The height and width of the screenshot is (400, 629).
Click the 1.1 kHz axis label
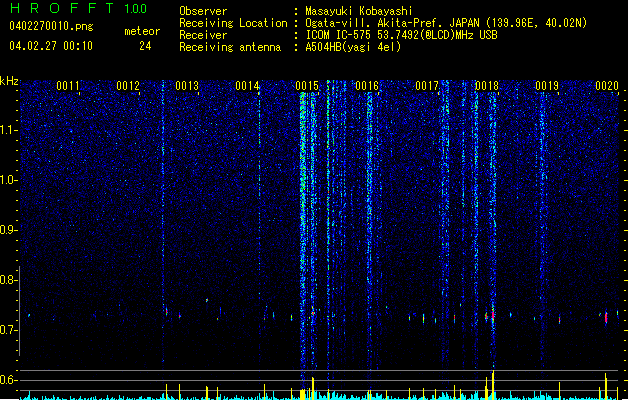tap(8, 130)
